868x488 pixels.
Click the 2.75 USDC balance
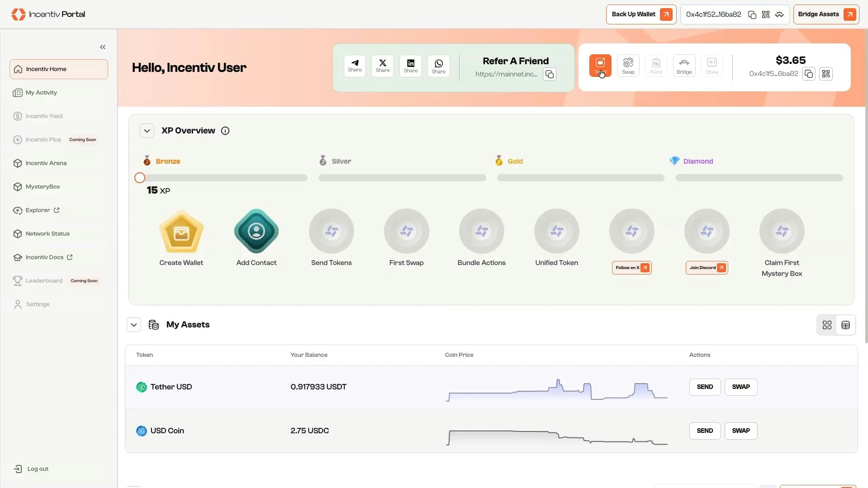coord(309,431)
